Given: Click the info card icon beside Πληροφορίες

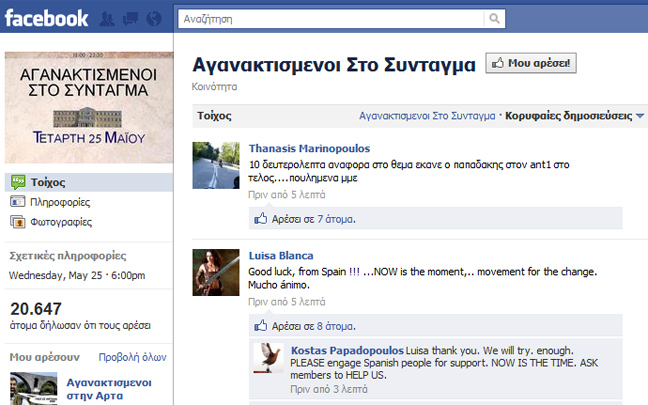Looking at the screenshot, I should click(x=17, y=202).
